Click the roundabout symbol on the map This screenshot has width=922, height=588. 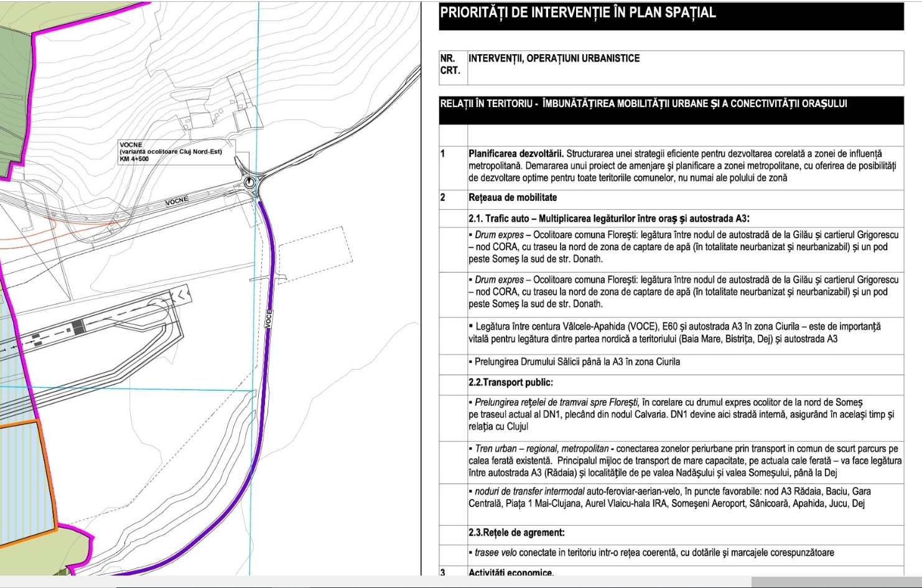pos(250,183)
